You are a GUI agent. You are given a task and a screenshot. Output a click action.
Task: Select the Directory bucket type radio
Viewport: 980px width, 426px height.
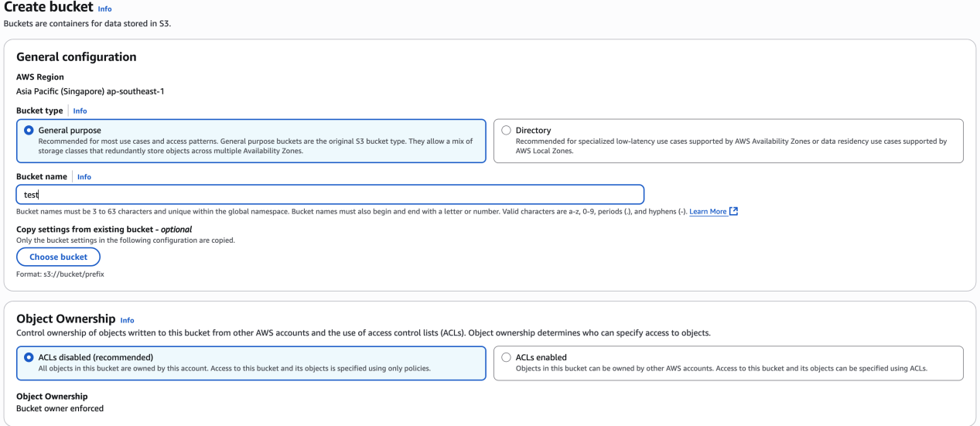click(507, 131)
